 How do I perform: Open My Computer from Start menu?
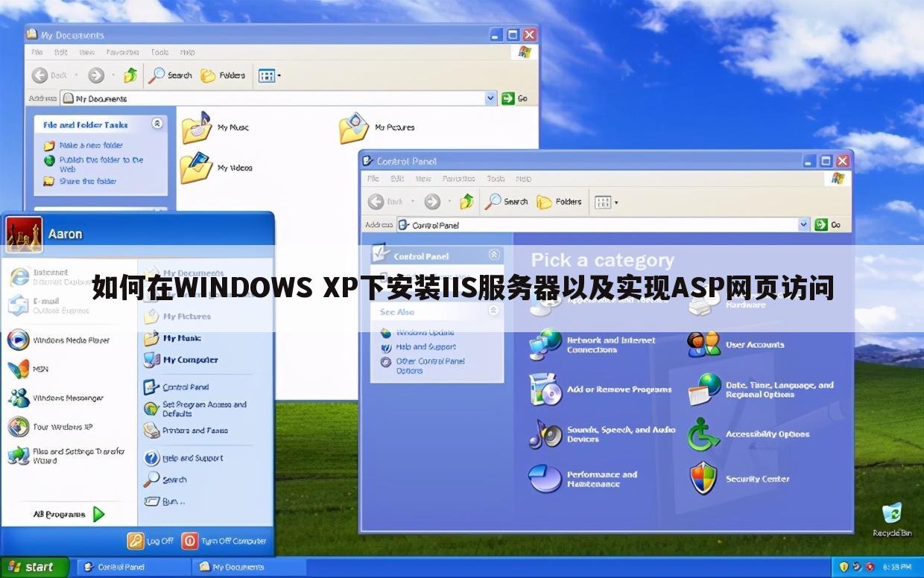tap(181, 359)
